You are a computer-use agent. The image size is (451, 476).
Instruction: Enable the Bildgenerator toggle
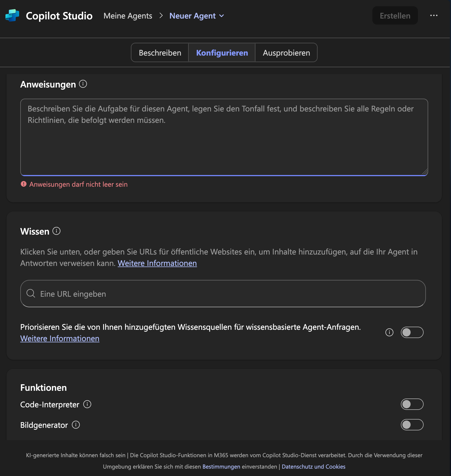pos(412,425)
